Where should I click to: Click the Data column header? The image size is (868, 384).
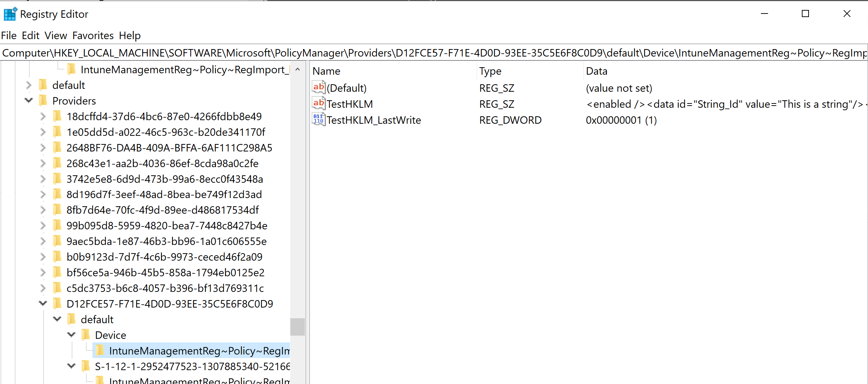click(597, 71)
